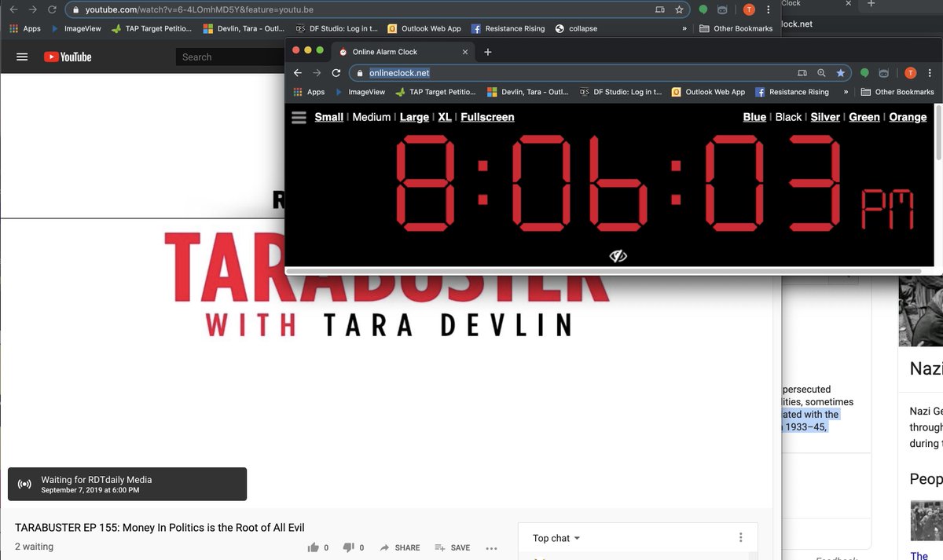
Task: Change the clock color to Silver
Action: pyautogui.click(x=825, y=117)
